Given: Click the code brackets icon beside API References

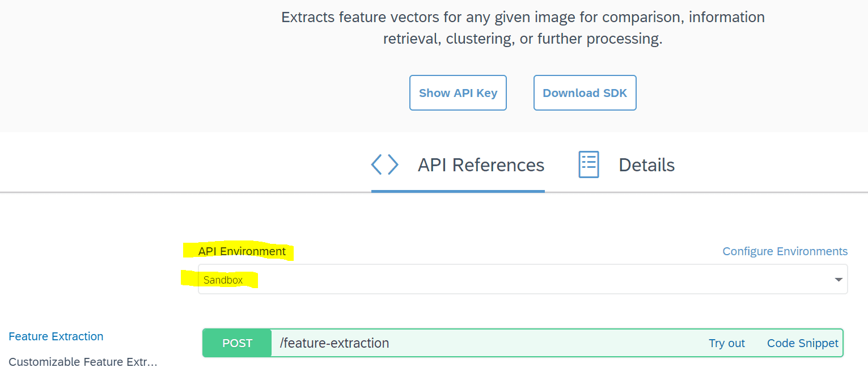Looking at the screenshot, I should [x=385, y=165].
